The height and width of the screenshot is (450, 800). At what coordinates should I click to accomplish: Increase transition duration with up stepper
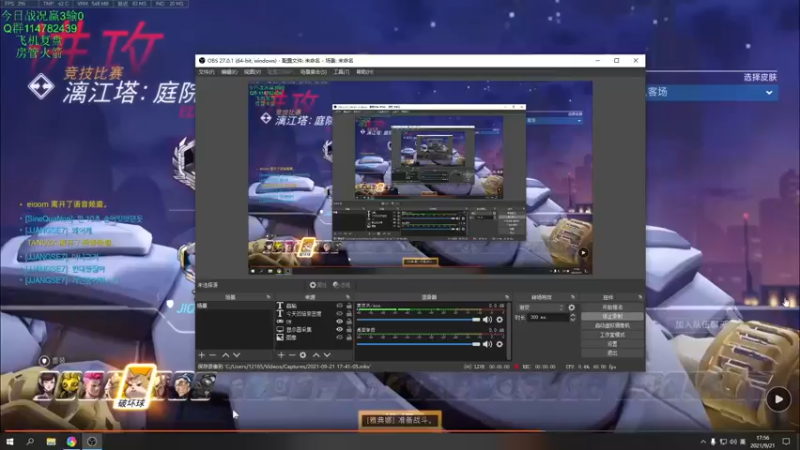[x=572, y=315]
